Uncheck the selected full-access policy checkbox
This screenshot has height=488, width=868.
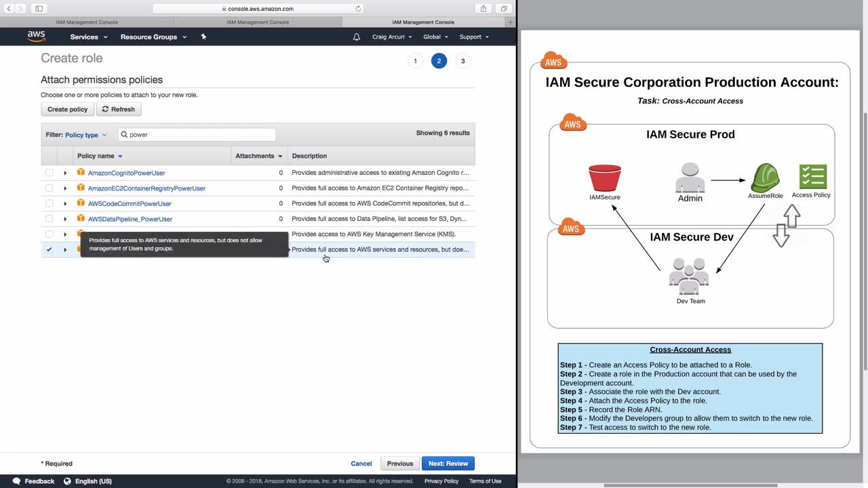[x=49, y=249]
